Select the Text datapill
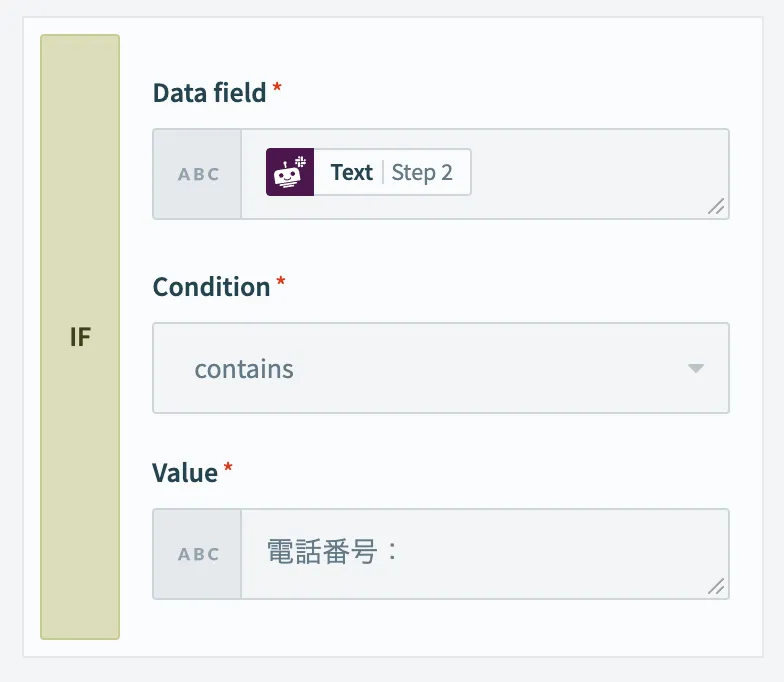Image resolution: width=784 pixels, height=682 pixels. [x=352, y=172]
